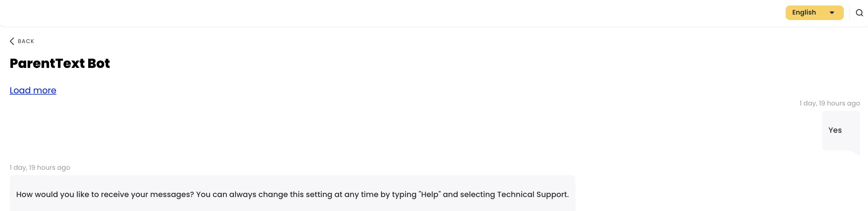The height and width of the screenshot is (211, 868).
Task: Click the chevron inside the yellow English pill
Action: (x=831, y=12)
